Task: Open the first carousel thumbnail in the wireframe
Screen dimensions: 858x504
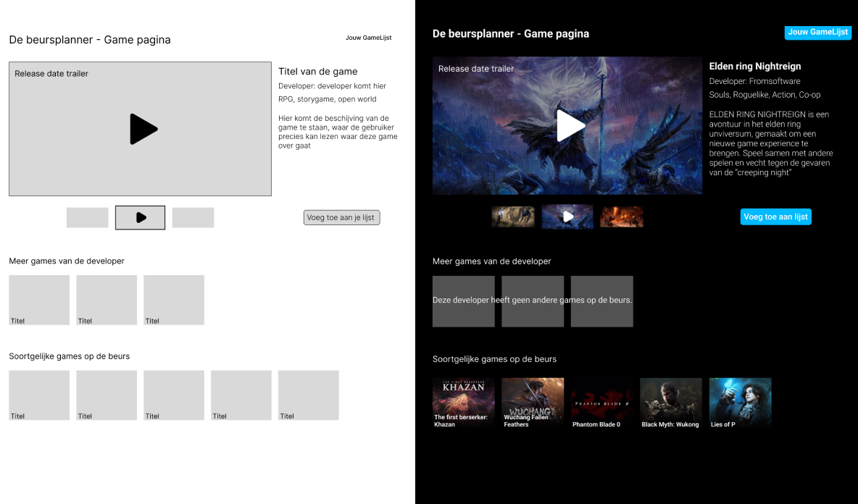Action: tap(87, 217)
